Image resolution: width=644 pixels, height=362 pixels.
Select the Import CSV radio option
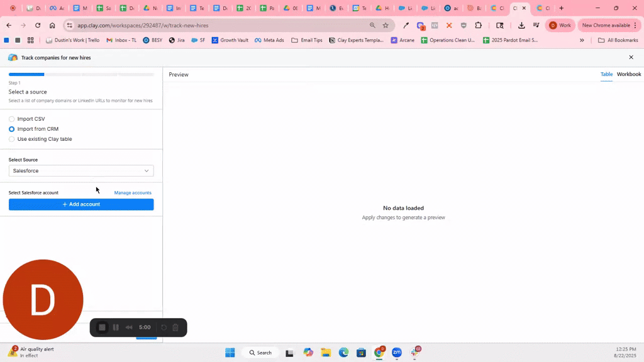coord(12,119)
